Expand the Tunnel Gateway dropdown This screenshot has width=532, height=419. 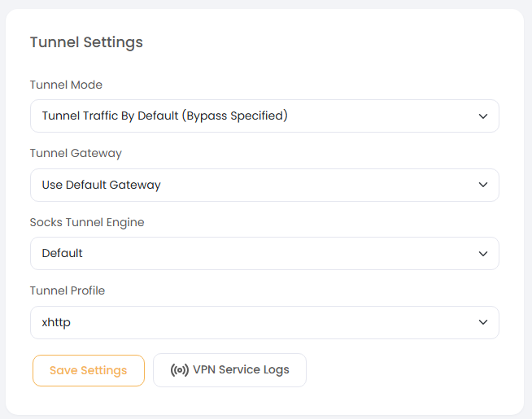(x=264, y=185)
